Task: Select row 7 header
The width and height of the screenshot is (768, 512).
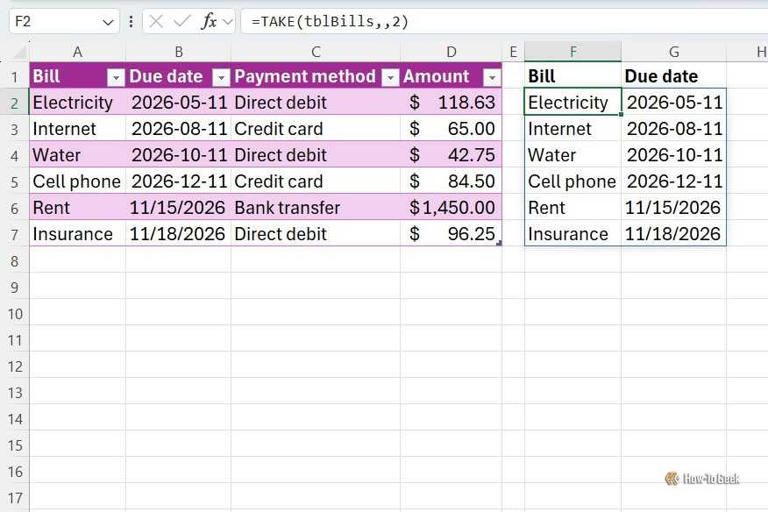Action: (x=15, y=234)
